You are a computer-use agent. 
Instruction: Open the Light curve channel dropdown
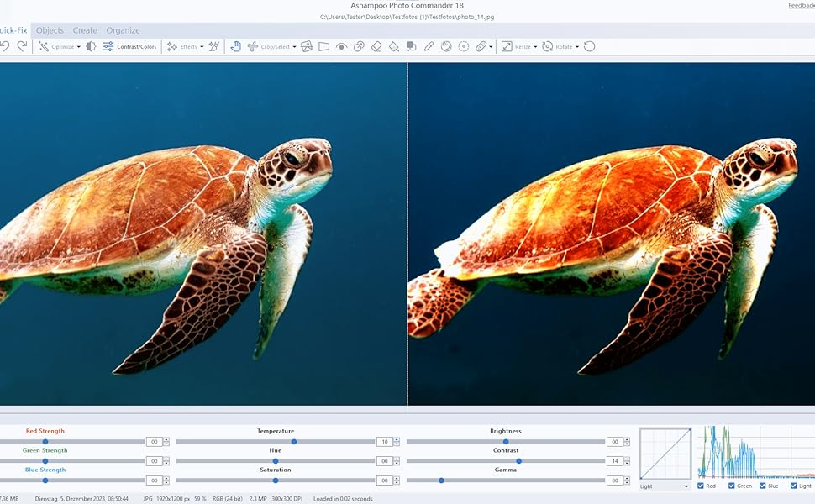[686, 486]
